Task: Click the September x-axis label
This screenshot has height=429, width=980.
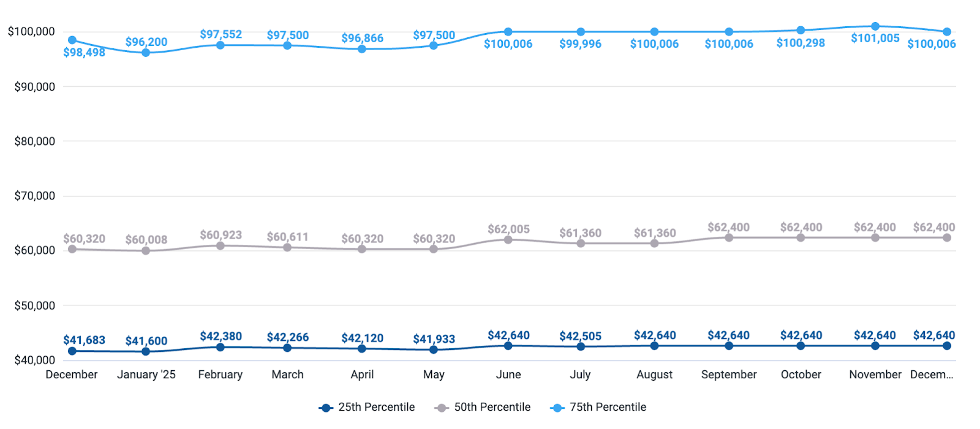Action: tap(729, 375)
